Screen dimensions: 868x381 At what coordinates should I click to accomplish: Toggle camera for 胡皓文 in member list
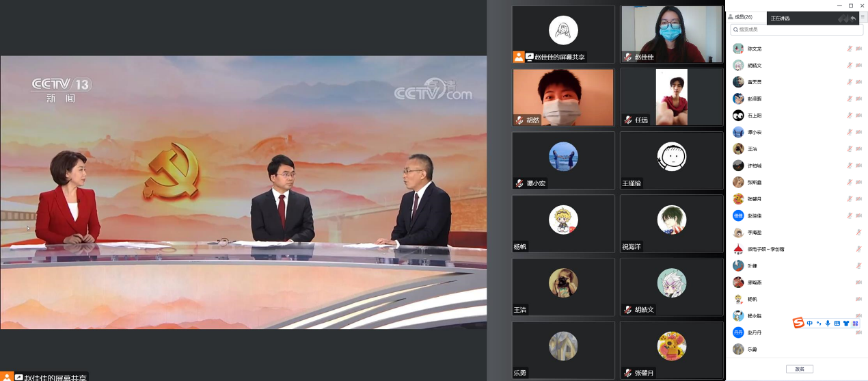(858, 66)
